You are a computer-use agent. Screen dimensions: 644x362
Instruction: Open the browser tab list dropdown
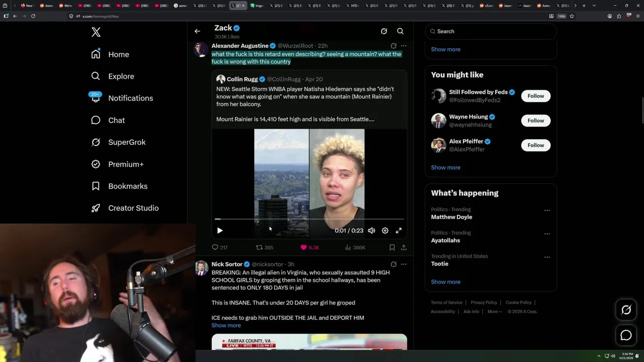click(x=594, y=6)
